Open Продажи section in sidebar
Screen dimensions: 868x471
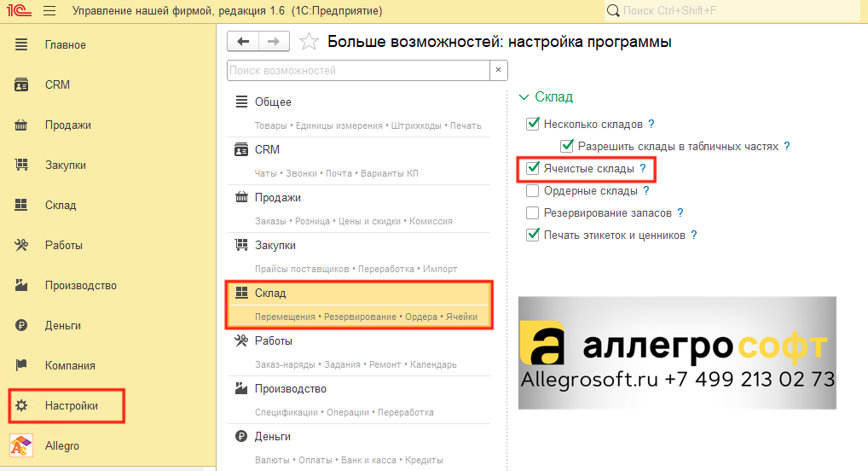click(68, 125)
